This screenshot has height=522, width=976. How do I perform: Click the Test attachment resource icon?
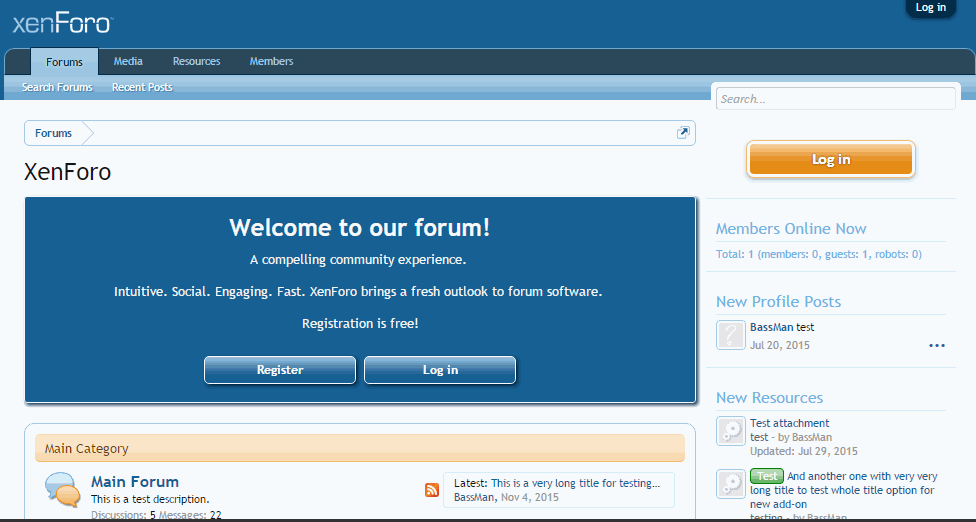(x=731, y=431)
